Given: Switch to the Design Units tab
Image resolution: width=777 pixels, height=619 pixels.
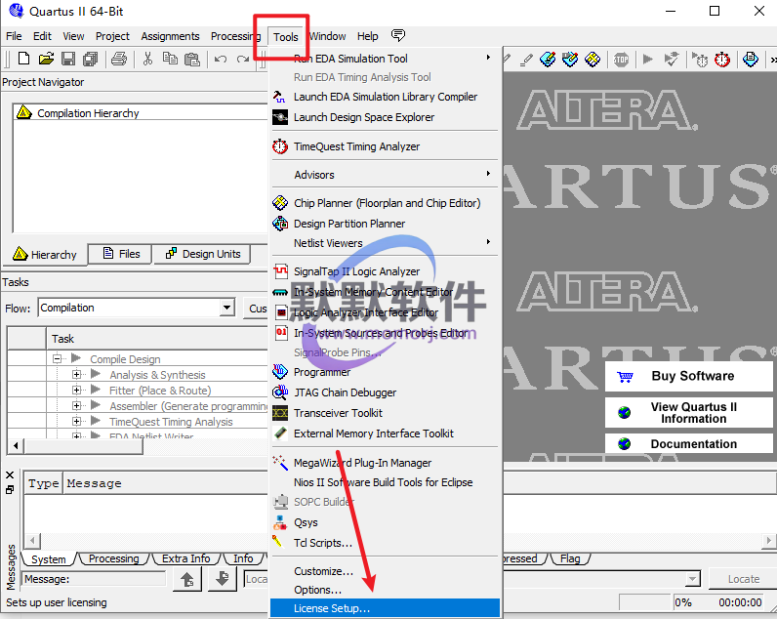Looking at the screenshot, I should [203, 254].
